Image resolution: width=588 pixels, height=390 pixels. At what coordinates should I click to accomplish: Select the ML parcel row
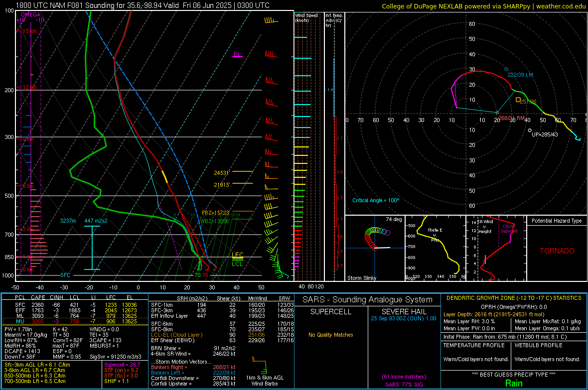click(x=75, y=316)
